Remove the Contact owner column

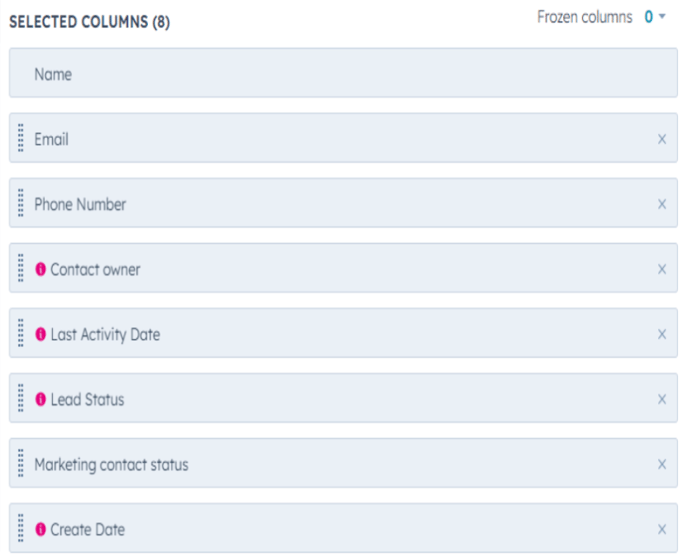click(x=662, y=269)
